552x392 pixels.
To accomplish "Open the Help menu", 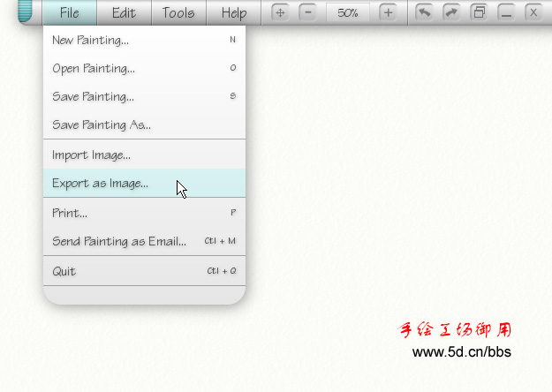I will tap(234, 12).
